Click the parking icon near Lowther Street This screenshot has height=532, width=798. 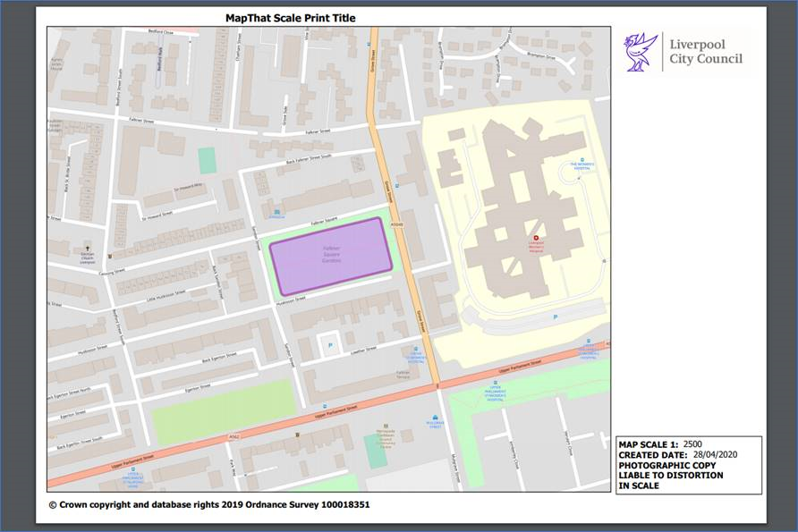pos(330,346)
